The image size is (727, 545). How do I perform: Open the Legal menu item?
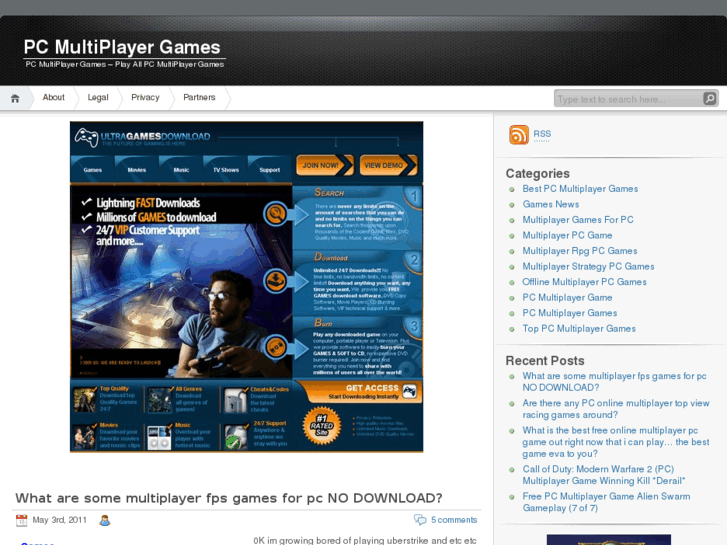point(98,97)
